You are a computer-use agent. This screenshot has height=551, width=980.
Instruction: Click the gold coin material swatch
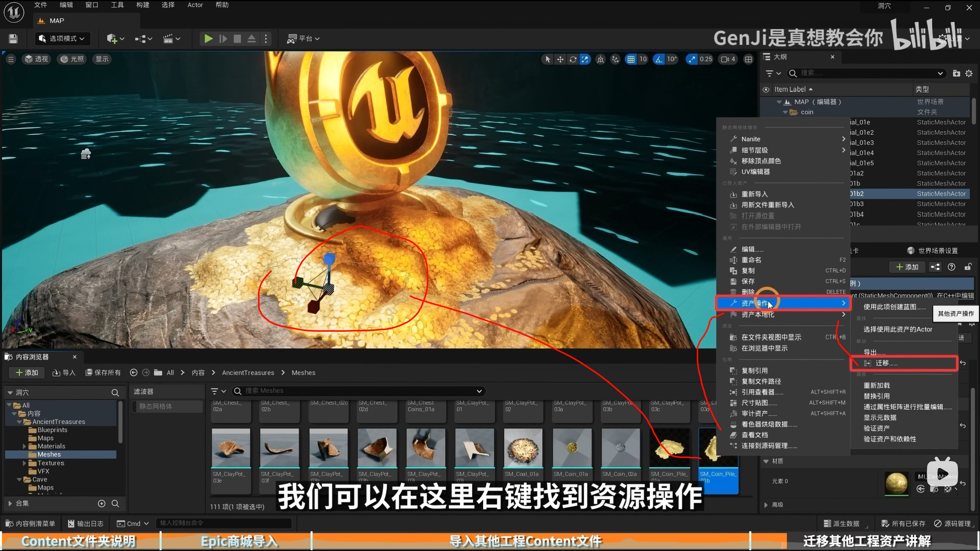tap(896, 483)
